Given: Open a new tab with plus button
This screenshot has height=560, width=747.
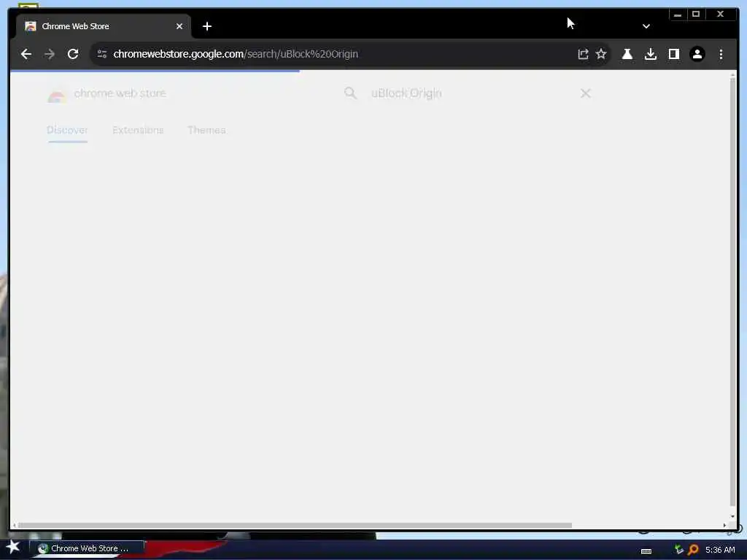Looking at the screenshot, I should point(207,27).
